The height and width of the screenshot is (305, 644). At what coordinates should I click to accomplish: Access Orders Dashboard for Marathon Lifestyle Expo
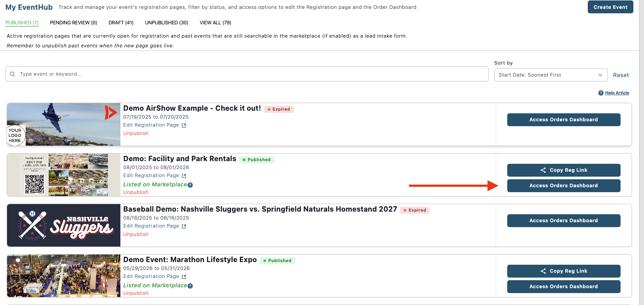563,286
